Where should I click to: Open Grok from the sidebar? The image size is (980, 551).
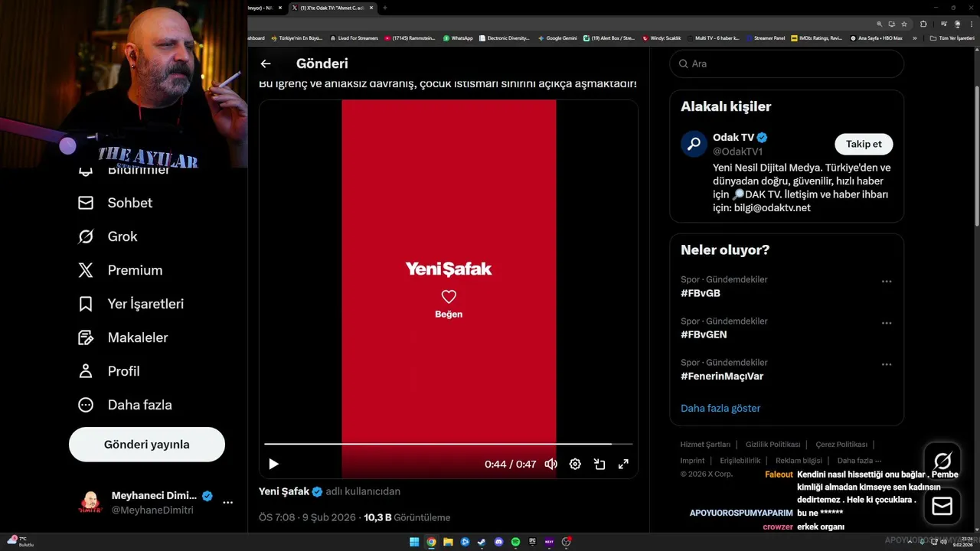coord(107,236)
